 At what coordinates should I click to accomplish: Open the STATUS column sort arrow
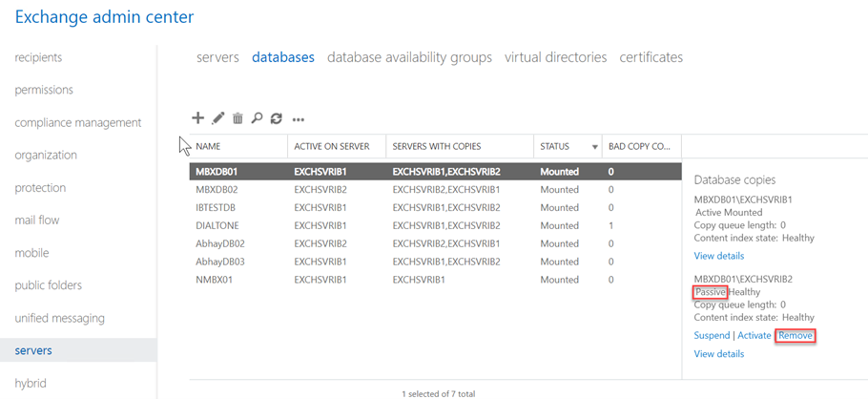click(x=595, y=147)
